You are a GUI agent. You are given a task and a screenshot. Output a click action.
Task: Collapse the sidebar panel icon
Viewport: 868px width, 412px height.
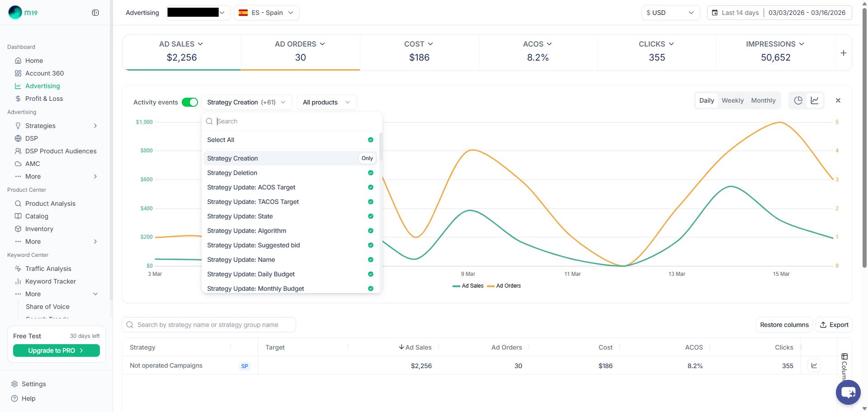pyautogui.click(x=95, y=13)
